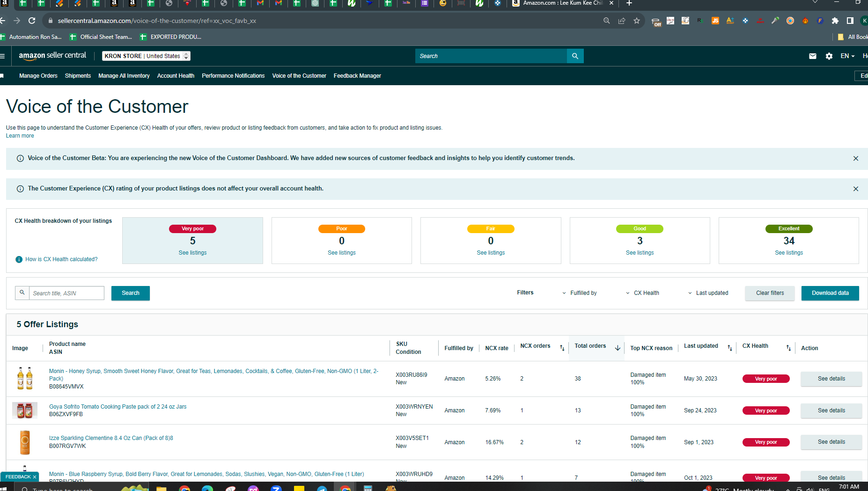Open the settings gear in Seller Central
868x491 pixels.
click(x=829, y=56)
